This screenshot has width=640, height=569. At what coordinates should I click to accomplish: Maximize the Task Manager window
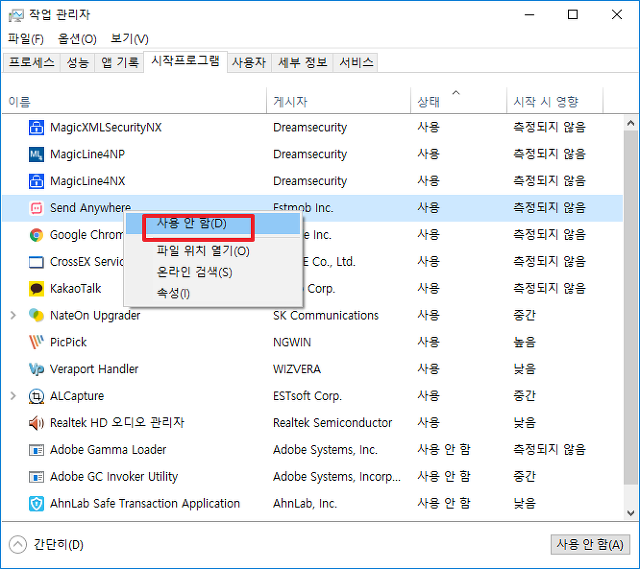point(573,15)
